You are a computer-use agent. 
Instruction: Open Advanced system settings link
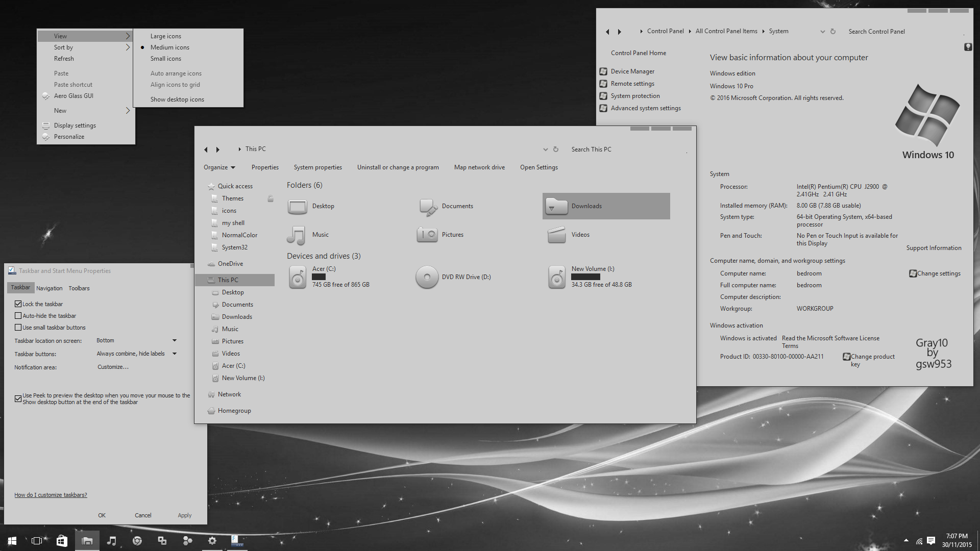pyautogui.click(x=646, y=108)
